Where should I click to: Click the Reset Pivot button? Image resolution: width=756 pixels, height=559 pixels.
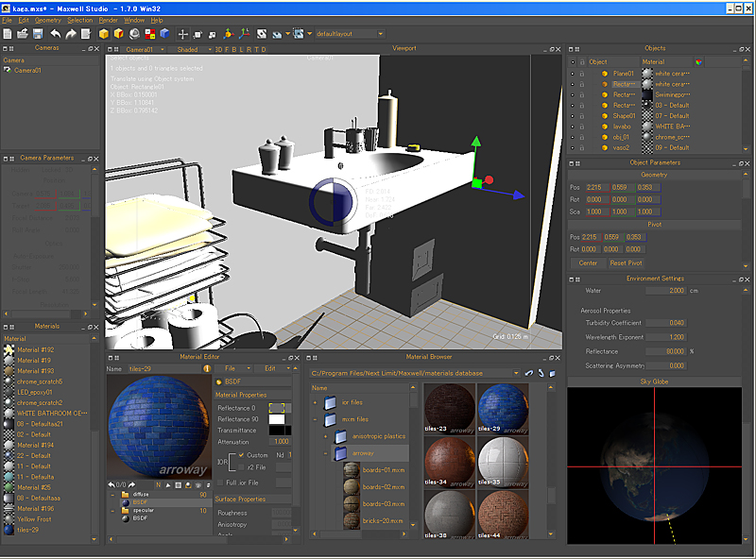(x=626, y=263)
